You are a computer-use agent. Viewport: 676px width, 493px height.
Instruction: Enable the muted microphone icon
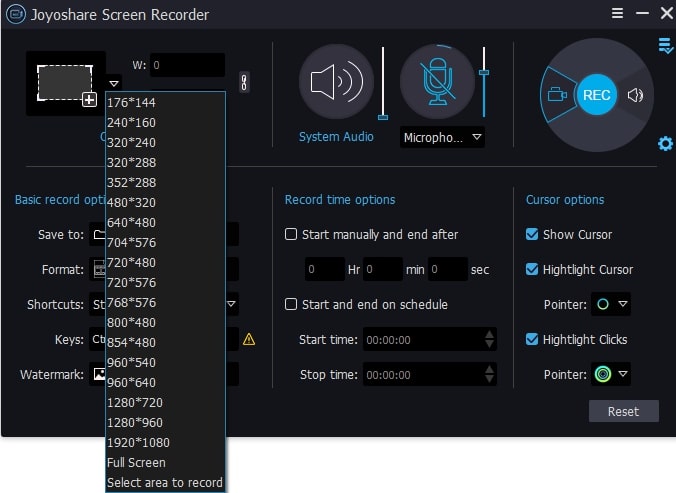click(x=438, y=81)
